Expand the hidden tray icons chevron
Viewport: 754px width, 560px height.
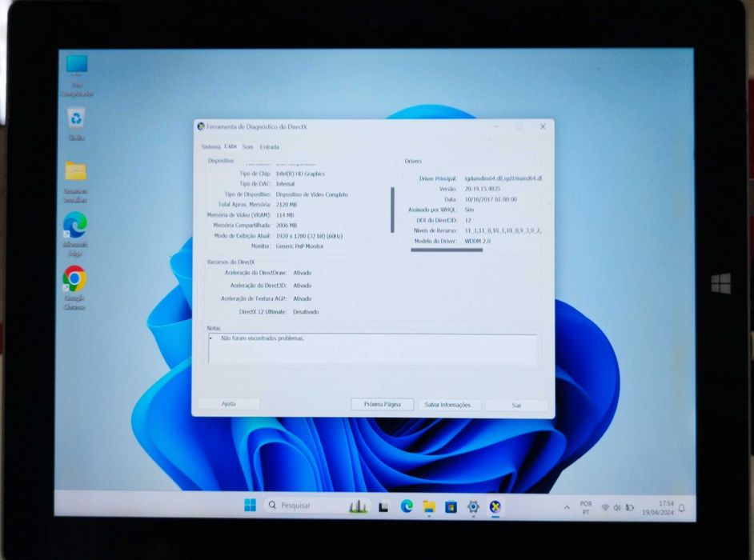pyautogui.click(x=567, y=507)
